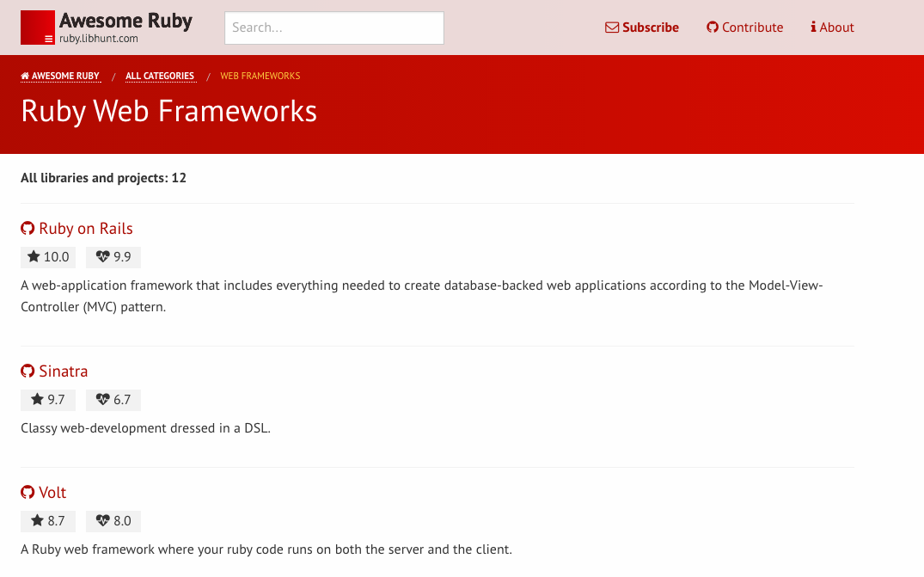This screenshot has width=924, height=577.
Task: Click the Volt framework description text
Action: click(266, 549)
